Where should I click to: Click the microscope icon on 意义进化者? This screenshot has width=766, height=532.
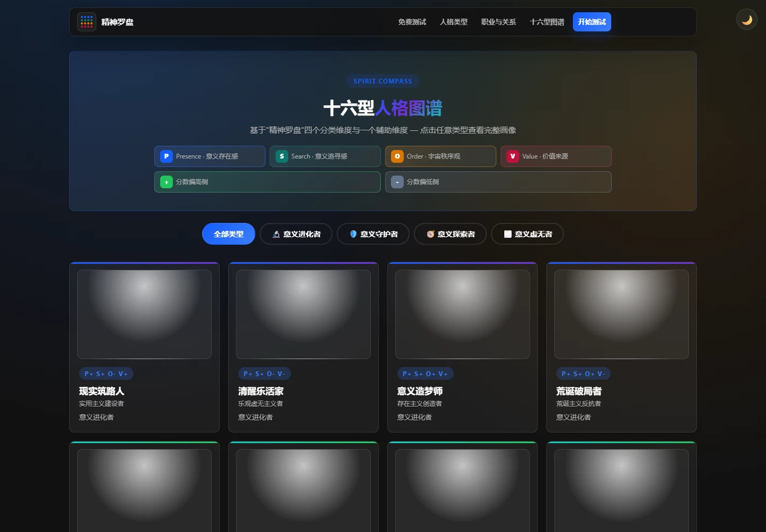coord(276,234)
